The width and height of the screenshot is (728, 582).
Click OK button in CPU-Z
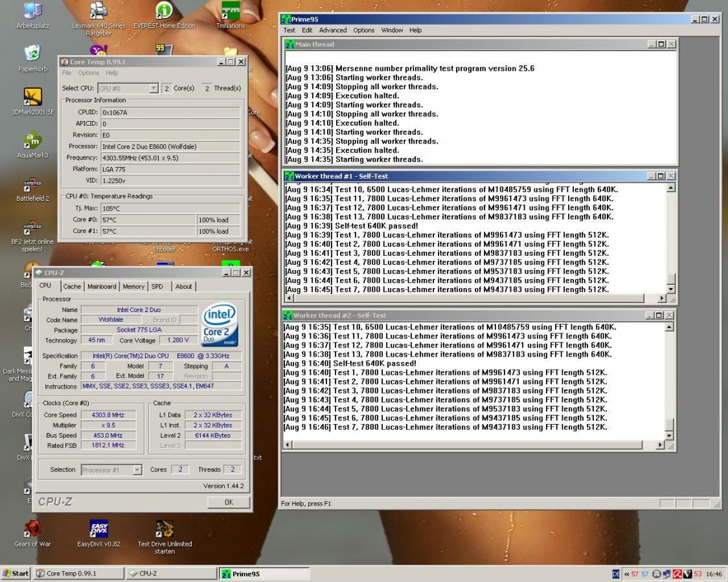[229, 502]
